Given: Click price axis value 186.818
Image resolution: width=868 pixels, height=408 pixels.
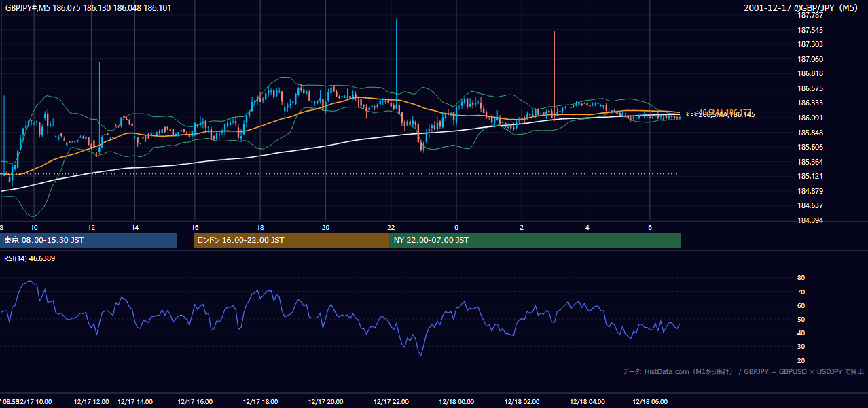Looking at the screenshot, I should coord(810,74).
